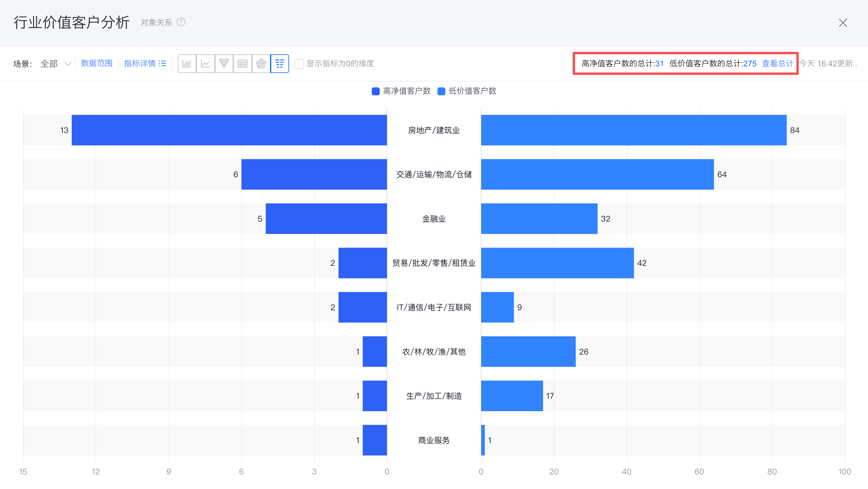The height and width of the screenshot is (489, 868).
Task: Click 查看总计 link
Action: (x=777, y=63)
